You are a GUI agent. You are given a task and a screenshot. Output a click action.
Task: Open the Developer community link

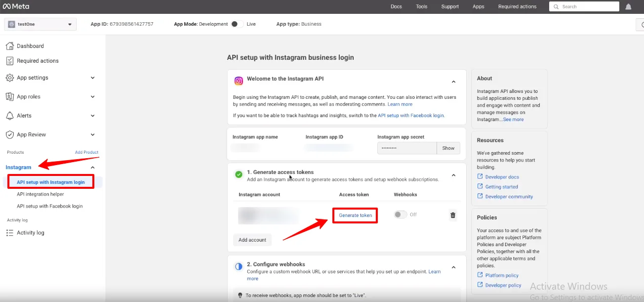(509, 197)
